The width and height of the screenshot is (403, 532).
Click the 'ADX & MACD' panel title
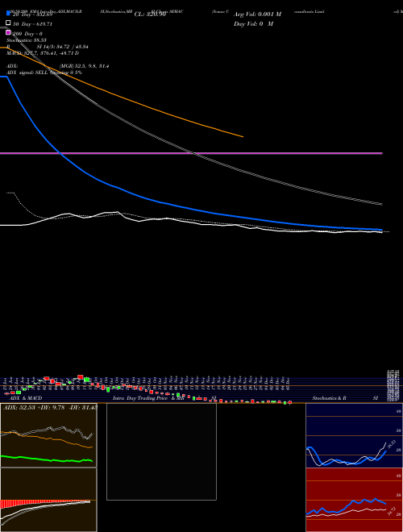[x=26, y=398]
